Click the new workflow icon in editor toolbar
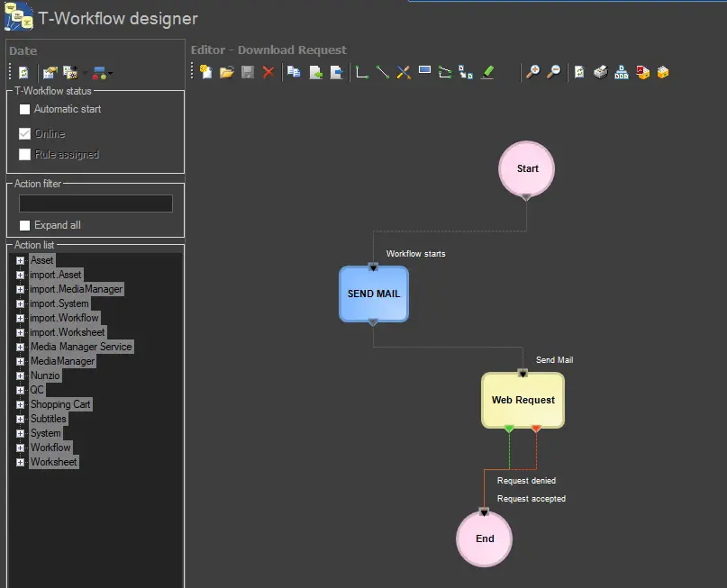Screen dimensions: 727x588 pyautogui.click(x=206, y=72)
